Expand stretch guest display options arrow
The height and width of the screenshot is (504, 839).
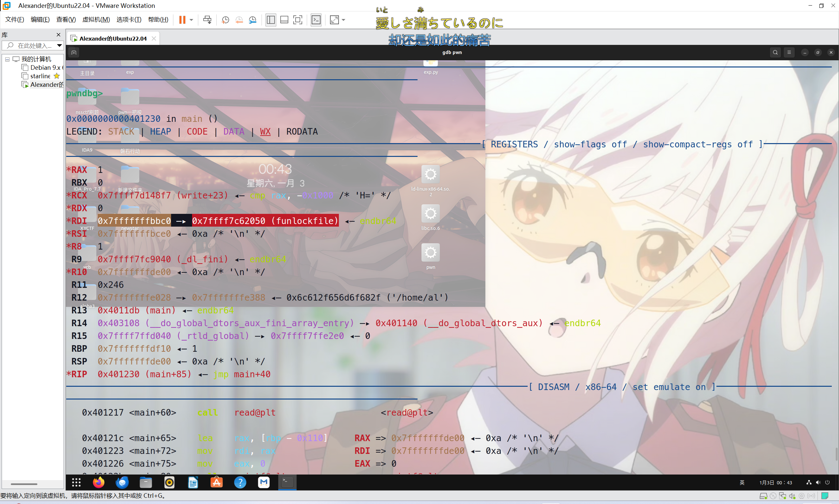point(343,20)
